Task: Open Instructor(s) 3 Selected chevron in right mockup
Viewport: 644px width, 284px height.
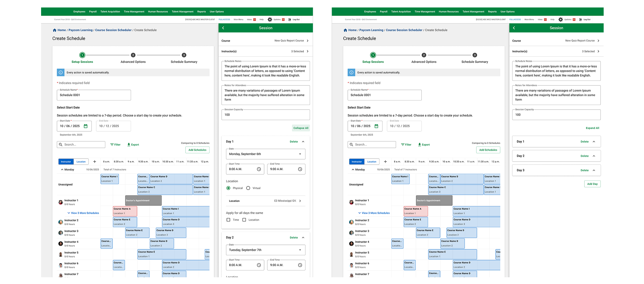Action: pos(598,52)
